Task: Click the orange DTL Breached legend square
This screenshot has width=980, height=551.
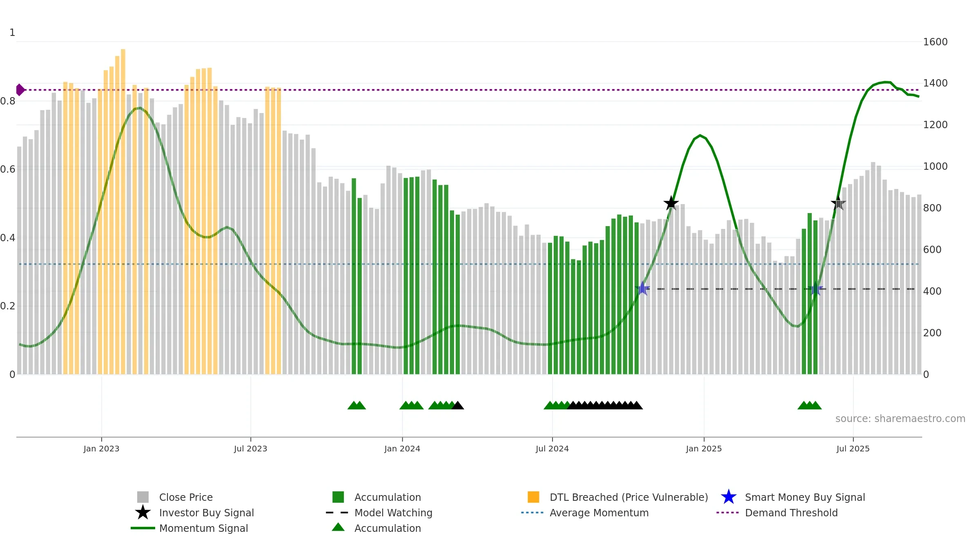Action: coord(533,497)
